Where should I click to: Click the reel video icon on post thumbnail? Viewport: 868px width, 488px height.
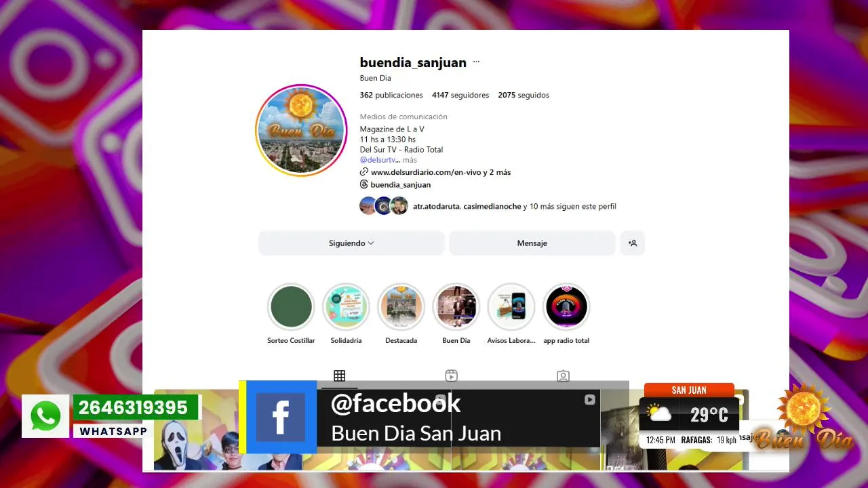tap(590, 400)
